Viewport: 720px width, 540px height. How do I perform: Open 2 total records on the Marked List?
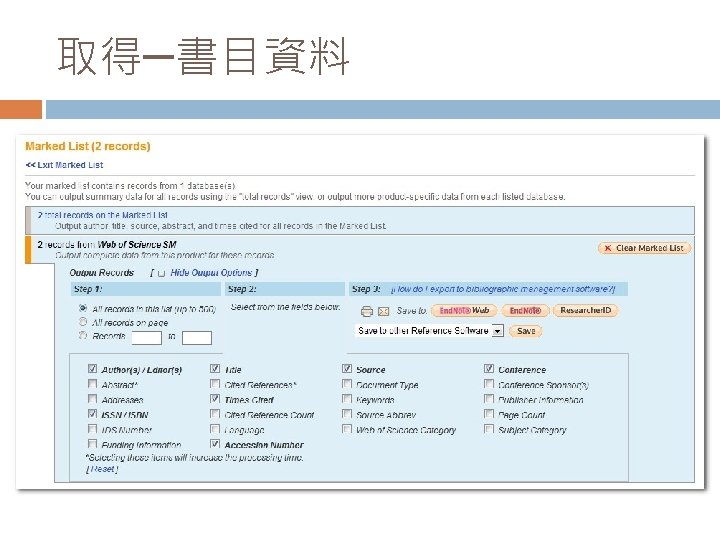point(102,215)
